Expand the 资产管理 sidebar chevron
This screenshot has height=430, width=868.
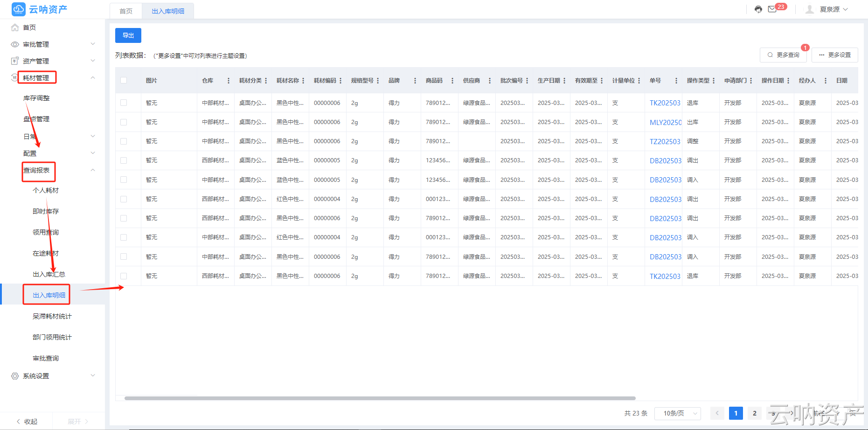point(93,61)
